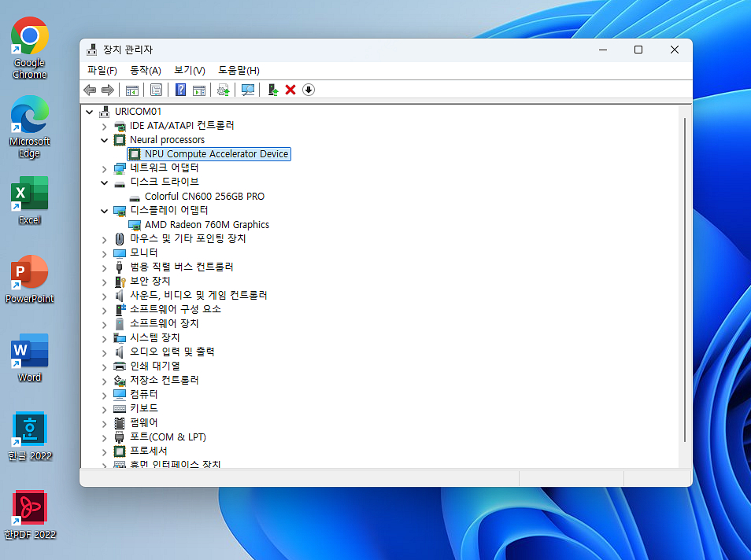The width and height of the screenshot is (751, 560).
Task: Open the 파일(F) menu
Action: (102, 71)
